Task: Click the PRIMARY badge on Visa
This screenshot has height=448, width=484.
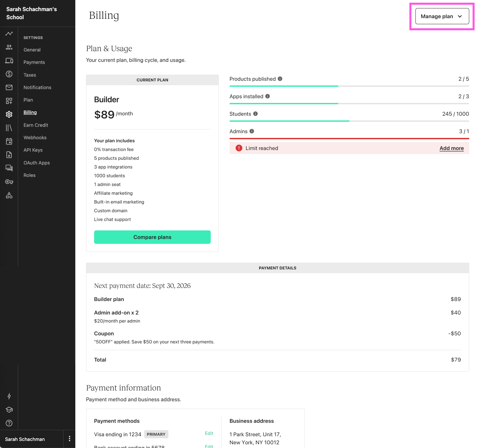Action: pos(156,434)
